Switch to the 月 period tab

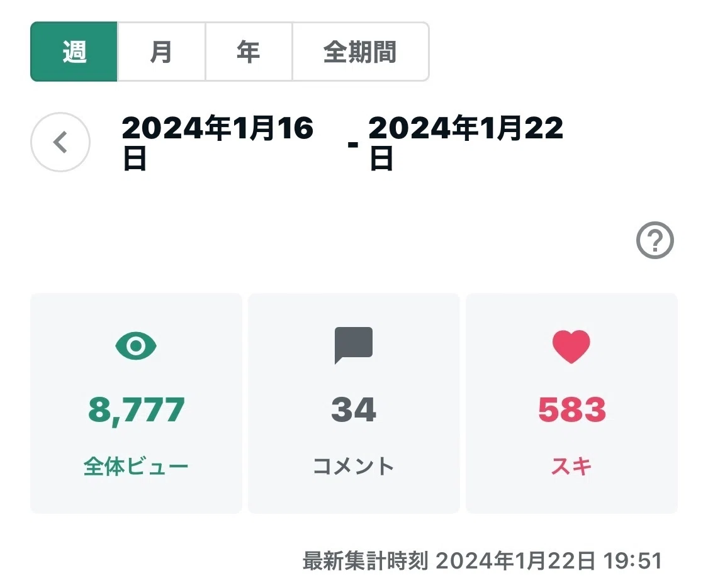pyautogui.click(x=161, y=52)
